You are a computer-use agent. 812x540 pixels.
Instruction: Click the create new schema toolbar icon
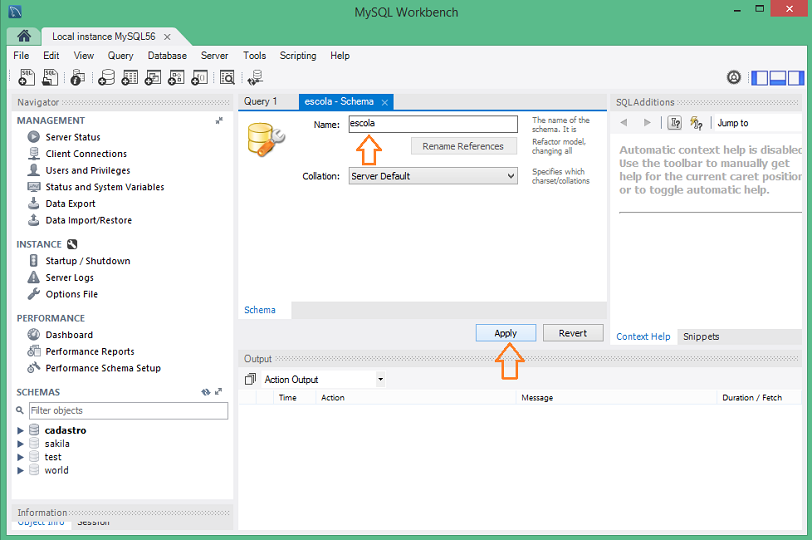(x=107, y=77)
